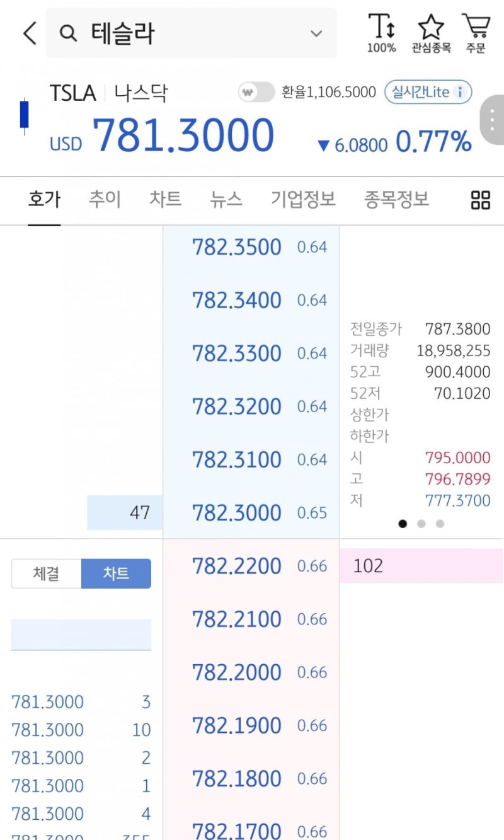Open the grid layout icon beside tabs

tap(480, 200)
